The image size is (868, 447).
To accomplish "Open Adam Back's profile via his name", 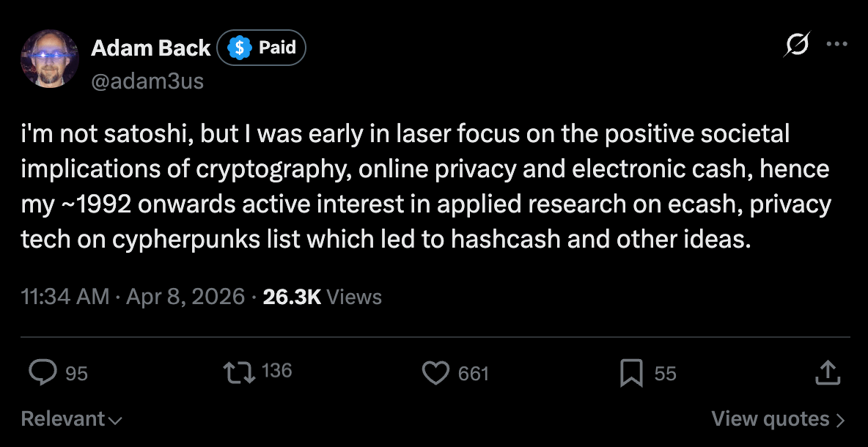I will [150, 48].
